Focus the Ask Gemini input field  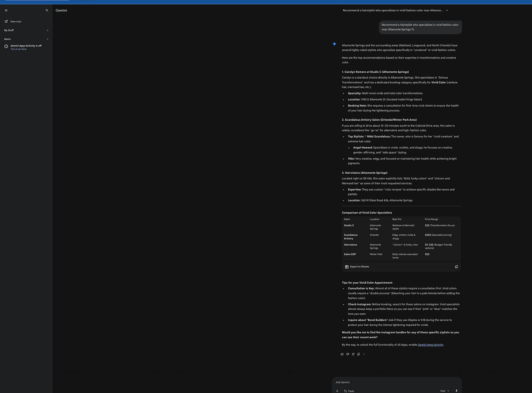click(x=396, y=382)
